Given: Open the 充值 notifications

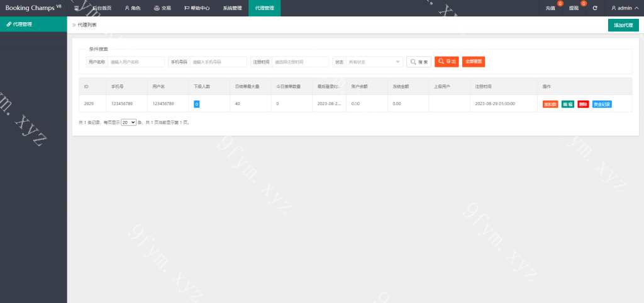Looking at the screenshot, I should (x=550, y=8).
